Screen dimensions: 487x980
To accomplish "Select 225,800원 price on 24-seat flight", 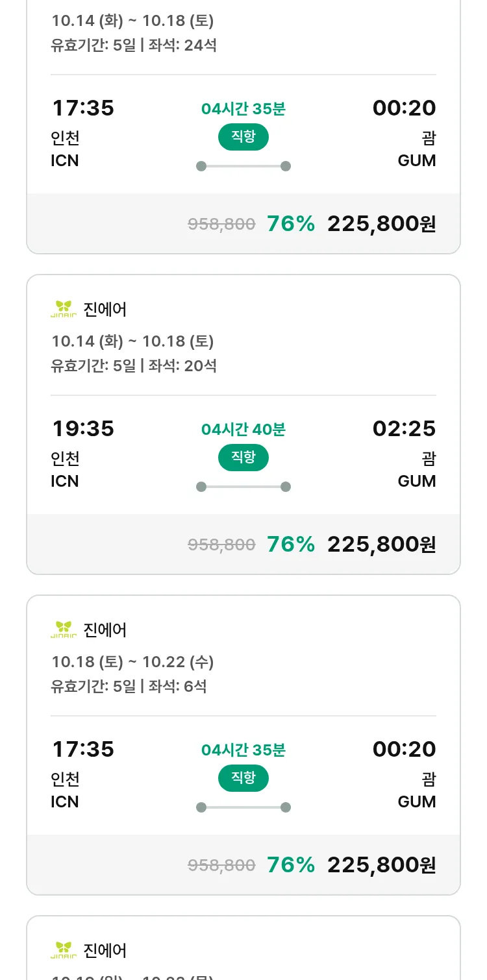I will [x=381, y=223].
